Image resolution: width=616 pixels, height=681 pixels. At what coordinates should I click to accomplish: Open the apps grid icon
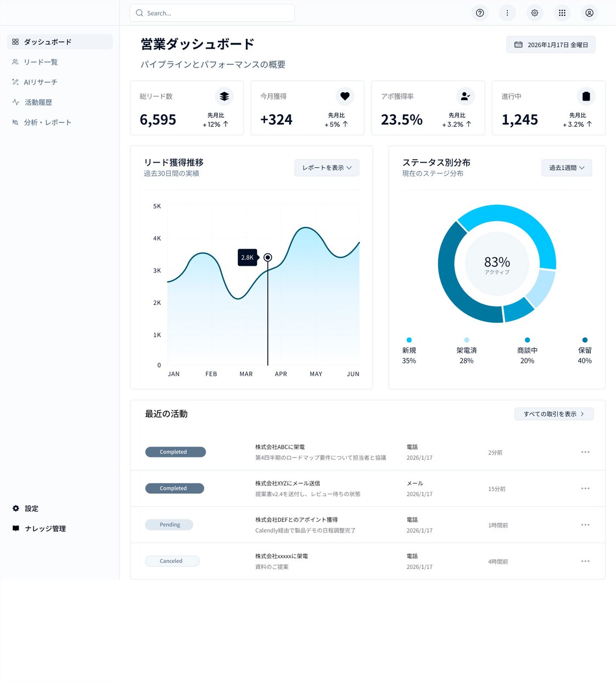pos(562,13)
